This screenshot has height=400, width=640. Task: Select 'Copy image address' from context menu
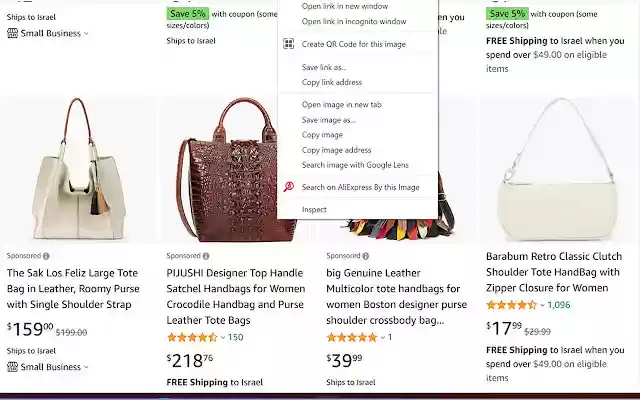coord(336,150)
